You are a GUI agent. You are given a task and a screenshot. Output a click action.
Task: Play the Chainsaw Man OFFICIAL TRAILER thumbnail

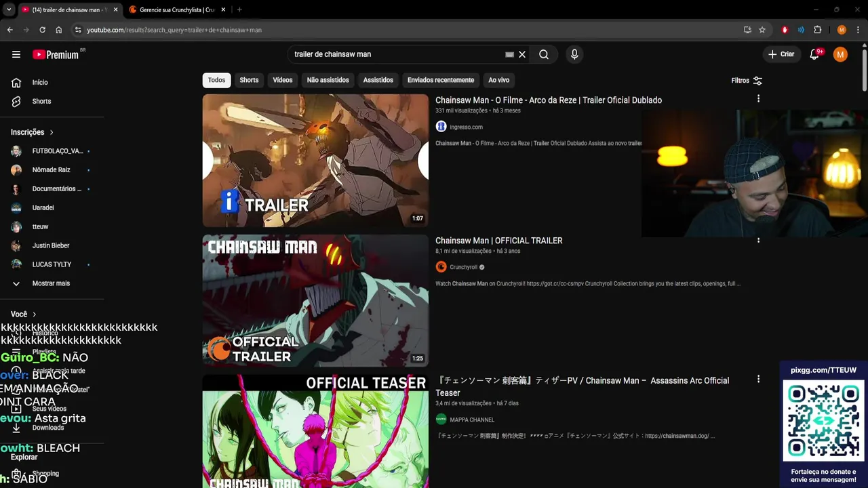coord(315,301)
